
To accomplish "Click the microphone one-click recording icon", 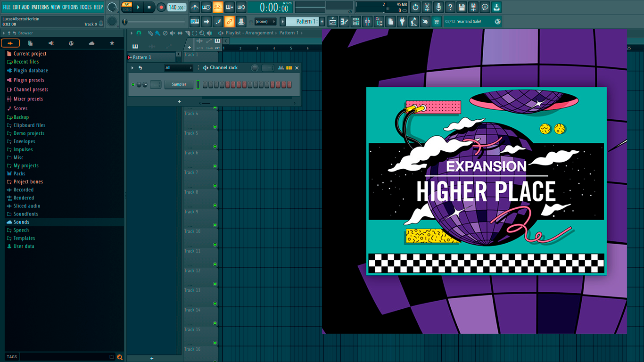I will 438,7.
